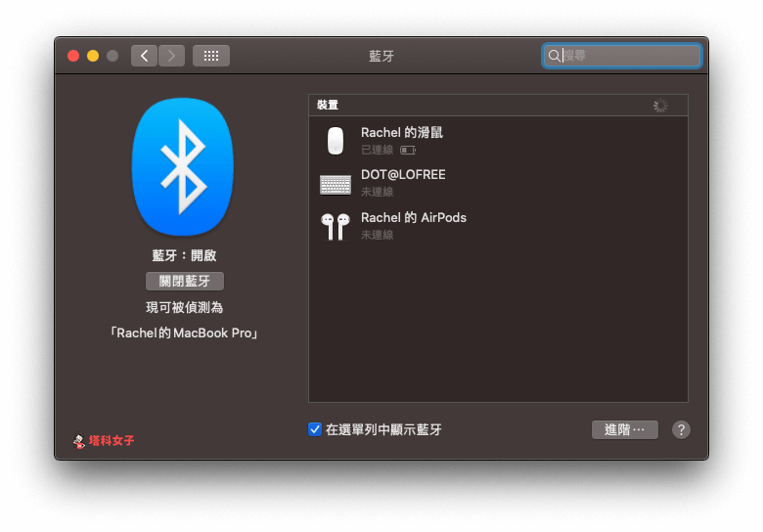Viewport: 763px width, 532px height.
Task: Click the 藍牙：開啟 status label
Action: click(x=185, y=256)
